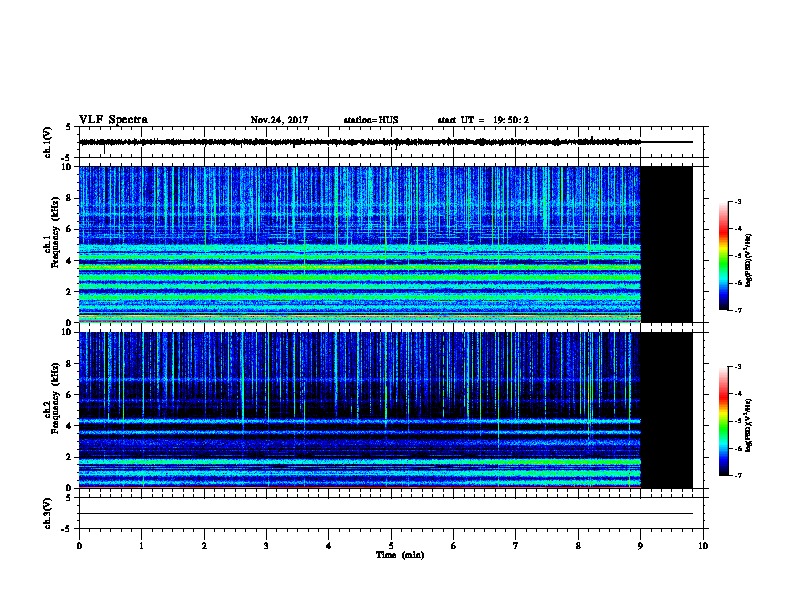Click the 'ch.3(V)' axis label
Viewport: 792px width, 612px height.
(48, 513)
